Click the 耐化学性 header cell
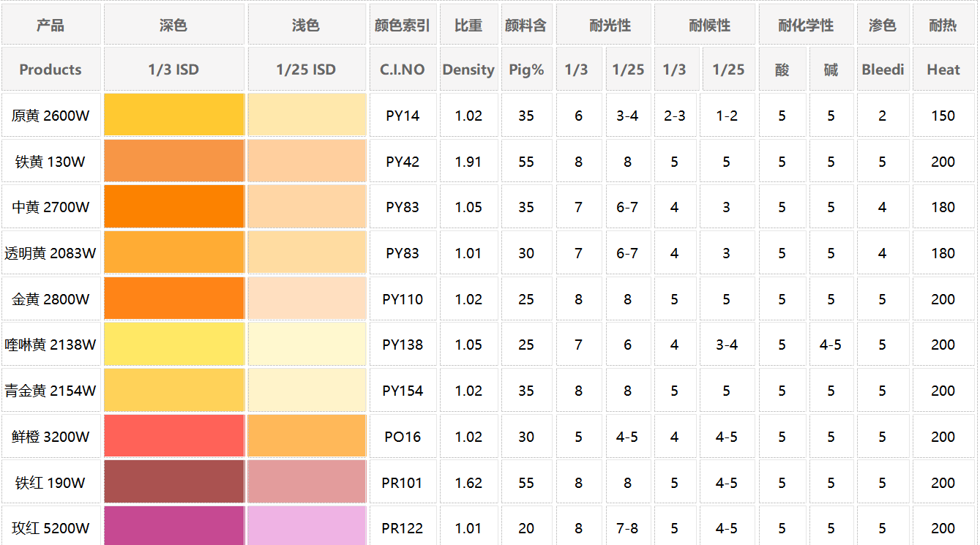 coord(806,24)
